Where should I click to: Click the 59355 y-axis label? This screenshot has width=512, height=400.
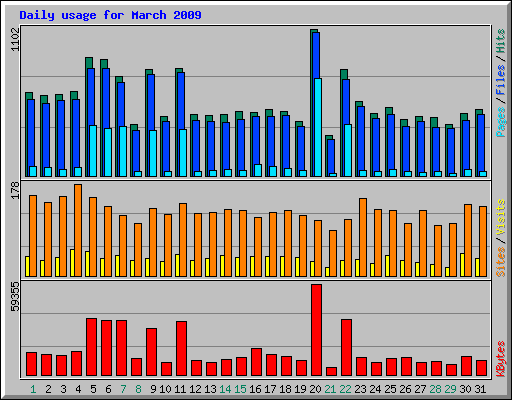point(15,296)
